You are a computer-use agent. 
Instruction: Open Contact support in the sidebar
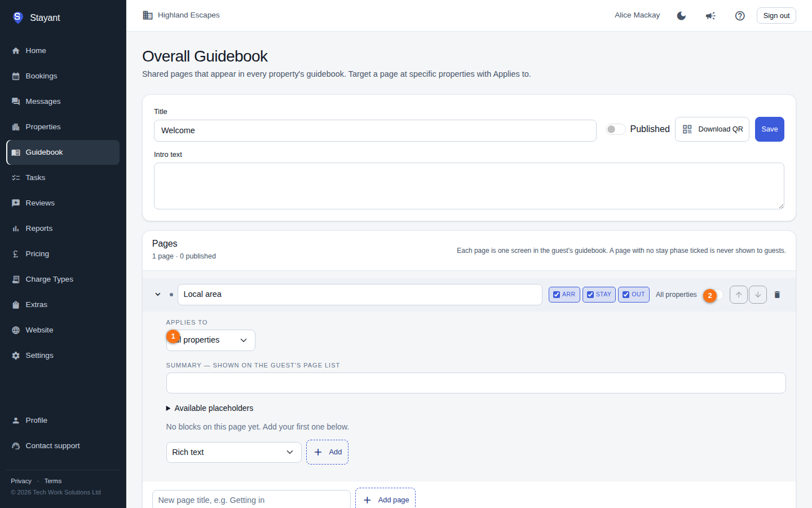pyautogui.click(x=63, y=446)
